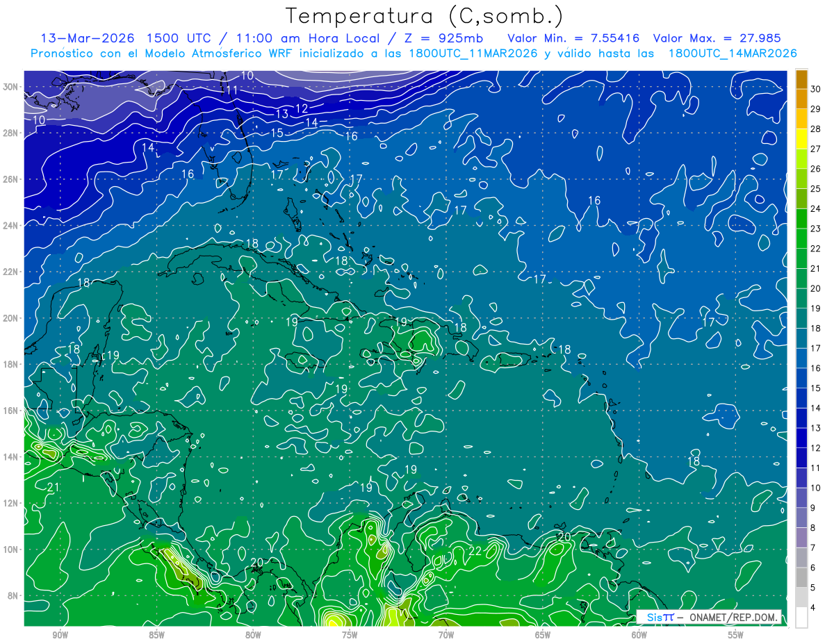The height and width of the screenshot is (644, 834).
Task: Click the yellow 27 swatch on colorbar
Action: pos(801,139)
